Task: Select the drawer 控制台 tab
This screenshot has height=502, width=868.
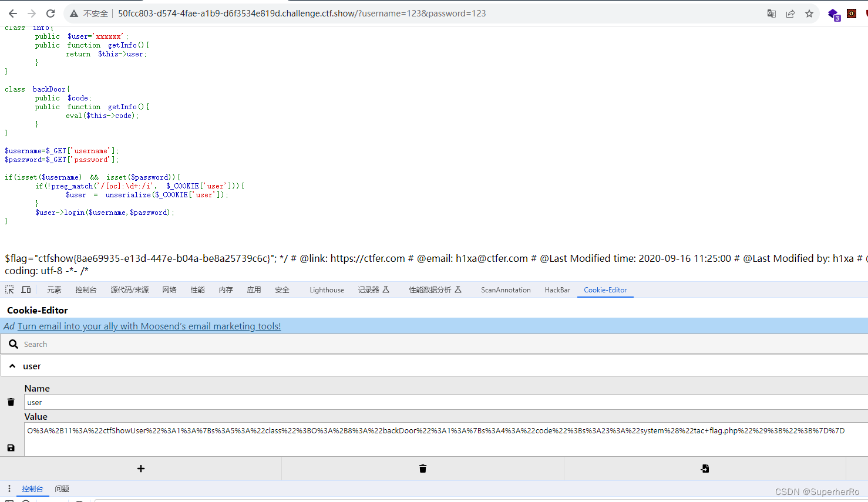Action: (x=32, y=489)
